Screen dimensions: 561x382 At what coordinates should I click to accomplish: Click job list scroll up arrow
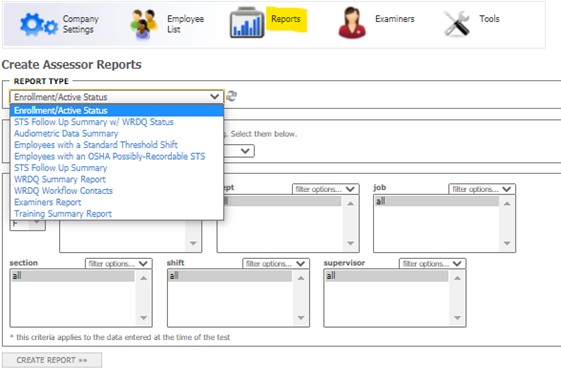click(x=507, y=204)
